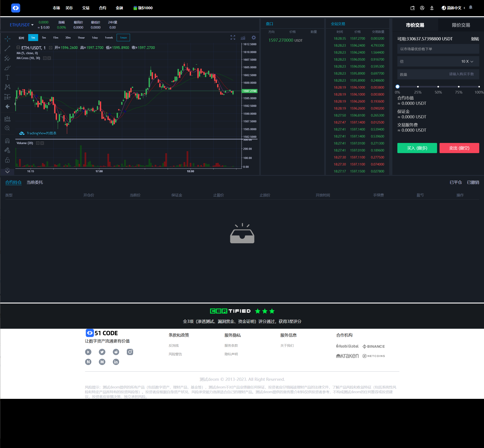Select the 1hour chart interval
The width and height of the screenshot is (484, 448).
(x=81, y=38)
